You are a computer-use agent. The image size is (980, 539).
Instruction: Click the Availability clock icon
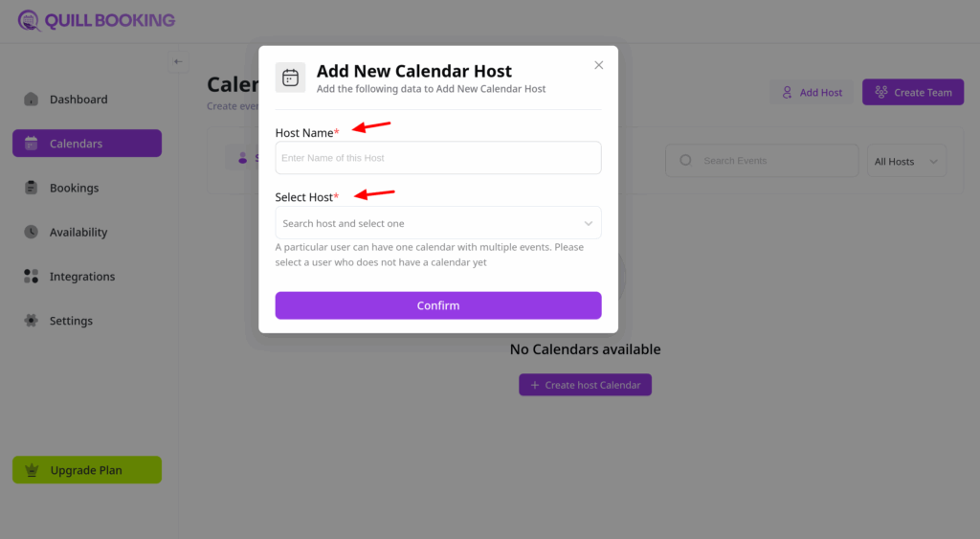click(31, 232)
